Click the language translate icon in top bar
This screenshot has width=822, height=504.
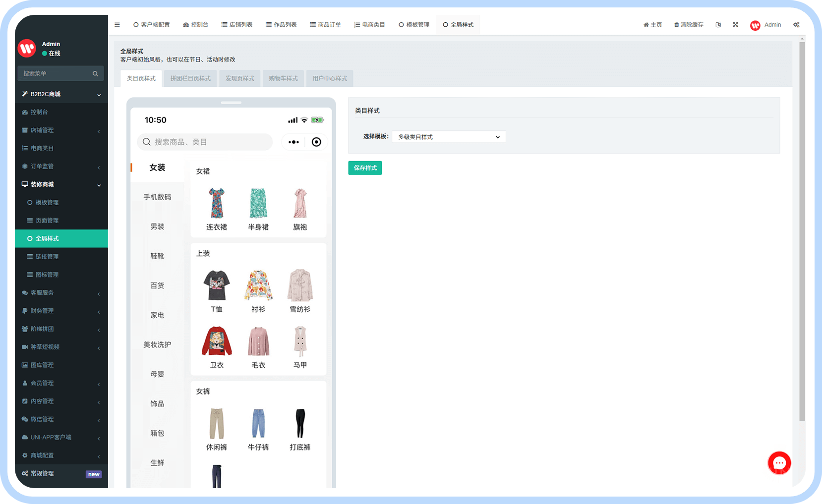click(718, 25)
